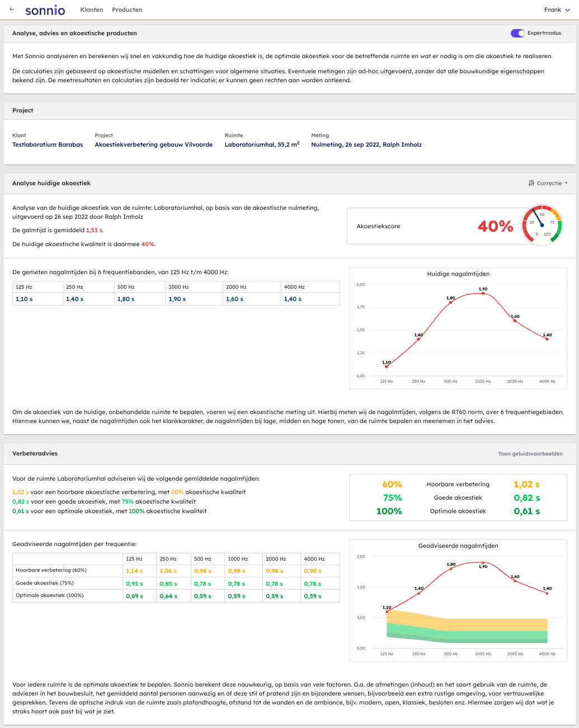This screenshot has width=579, height=728.
Task: Open Akoestiekverbetering gebouw Vilvoorde project
Action: [x=154, y=144]
